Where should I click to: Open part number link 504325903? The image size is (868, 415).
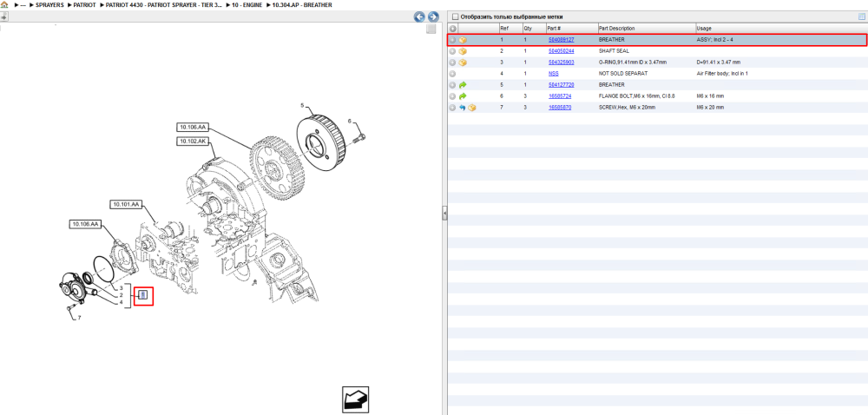(x=561, y=62)
